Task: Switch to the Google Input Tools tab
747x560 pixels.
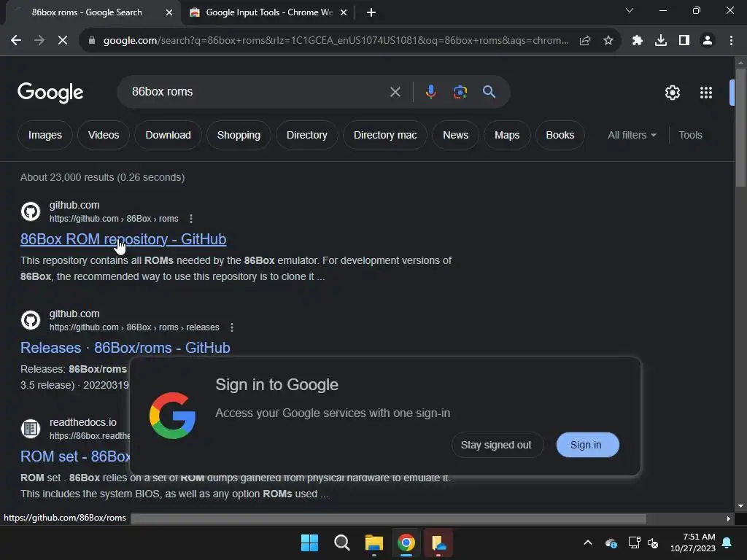Action: coord(267,12)
